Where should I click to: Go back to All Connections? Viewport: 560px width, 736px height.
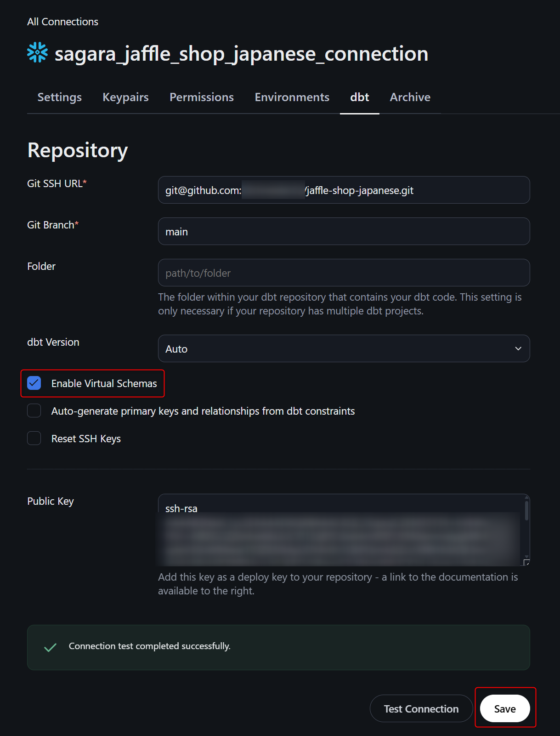tap(62, 22)
